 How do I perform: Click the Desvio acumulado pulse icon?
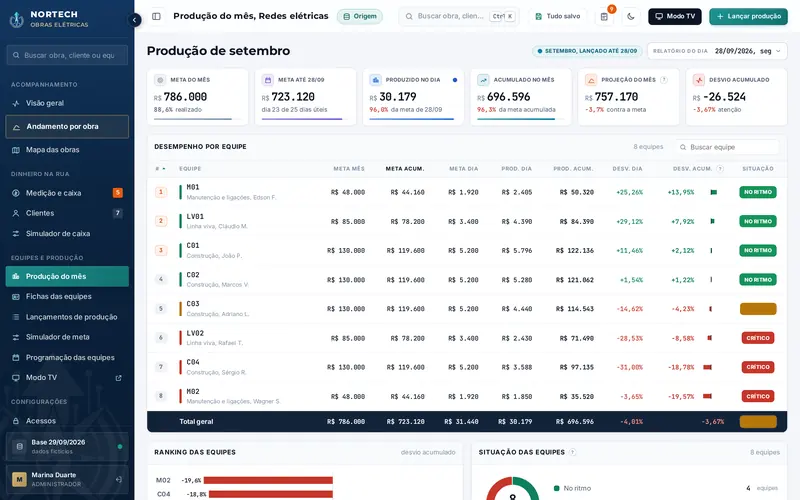point(698,80)
